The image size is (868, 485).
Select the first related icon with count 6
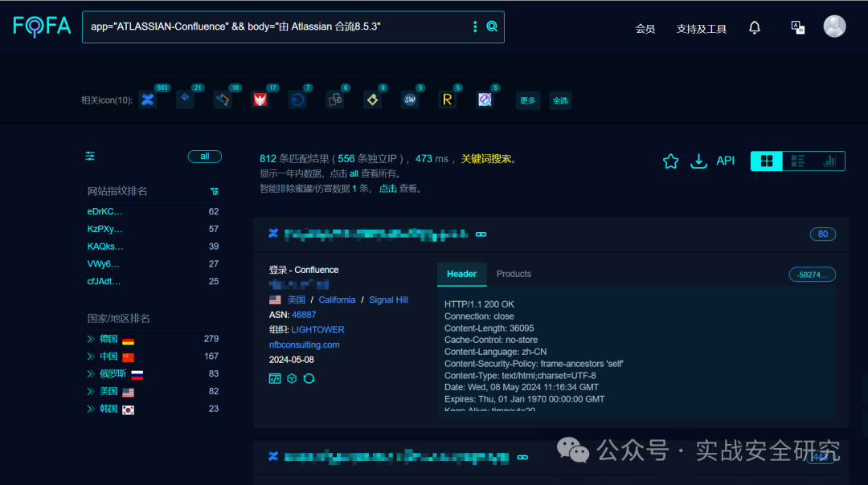click(335, 100)
